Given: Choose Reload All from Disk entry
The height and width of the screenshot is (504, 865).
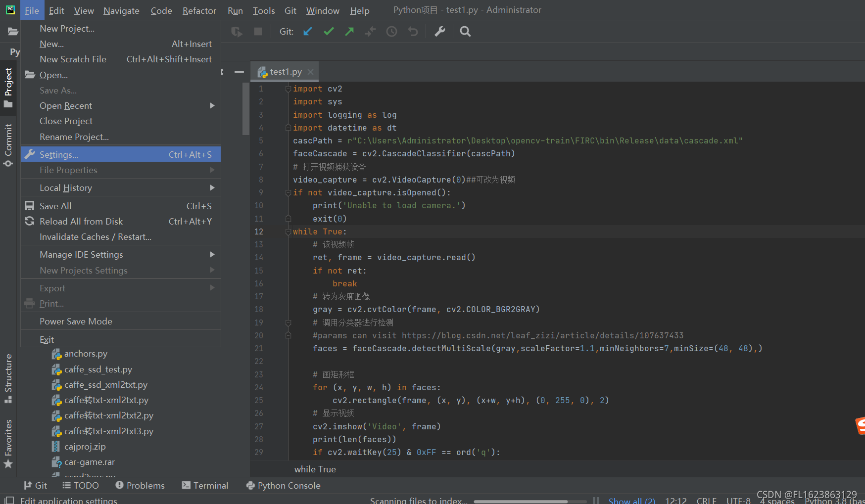Looking at the screenshot, I should [121, 222].
